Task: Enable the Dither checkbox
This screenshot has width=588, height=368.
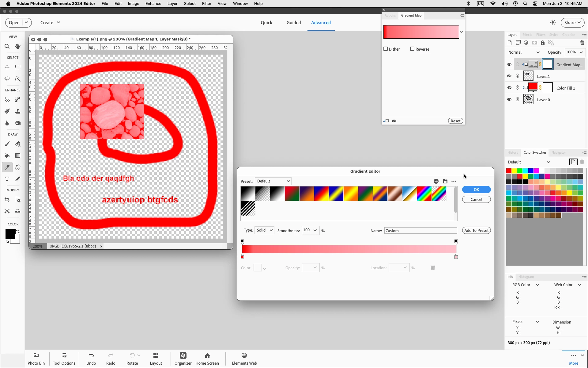Action: click(x=386, y=49)
